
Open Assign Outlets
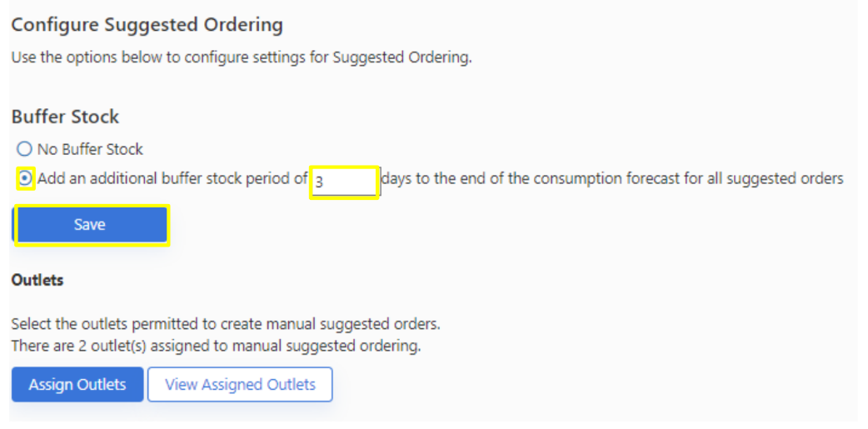pyautogui.click(x=77, y=385)
